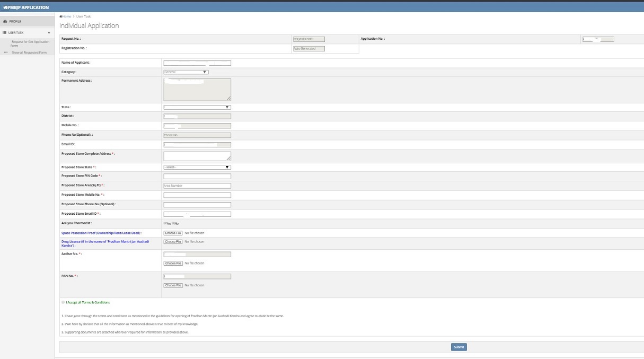Click the home icon in the breadcrumb
Viewport: 644px width, 359px height.
[x=60, y=16]
